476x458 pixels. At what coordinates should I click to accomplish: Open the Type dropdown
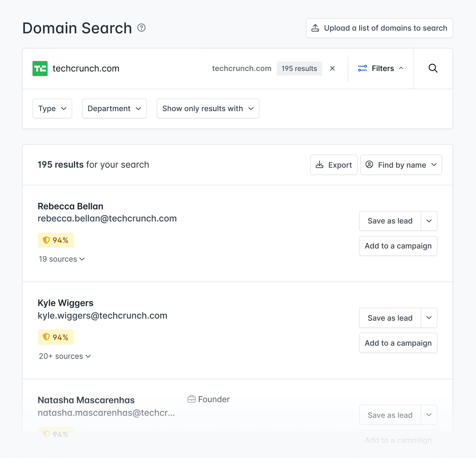(52, 108)
